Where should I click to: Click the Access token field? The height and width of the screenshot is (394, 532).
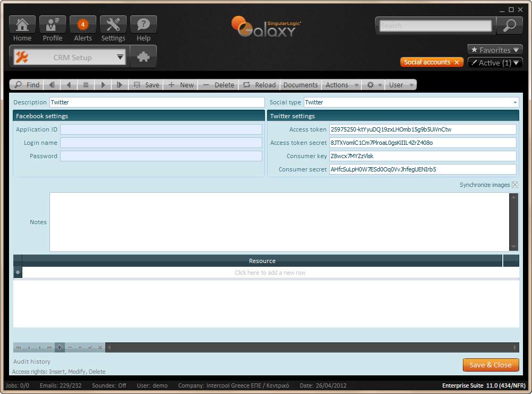point(423,129)
